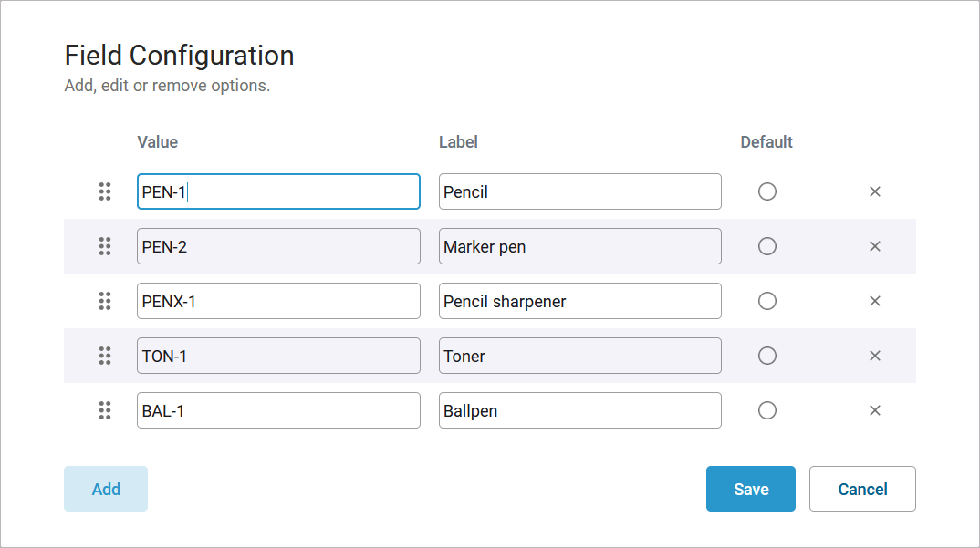Remove the Pencil option row

[x=874, y=191]
